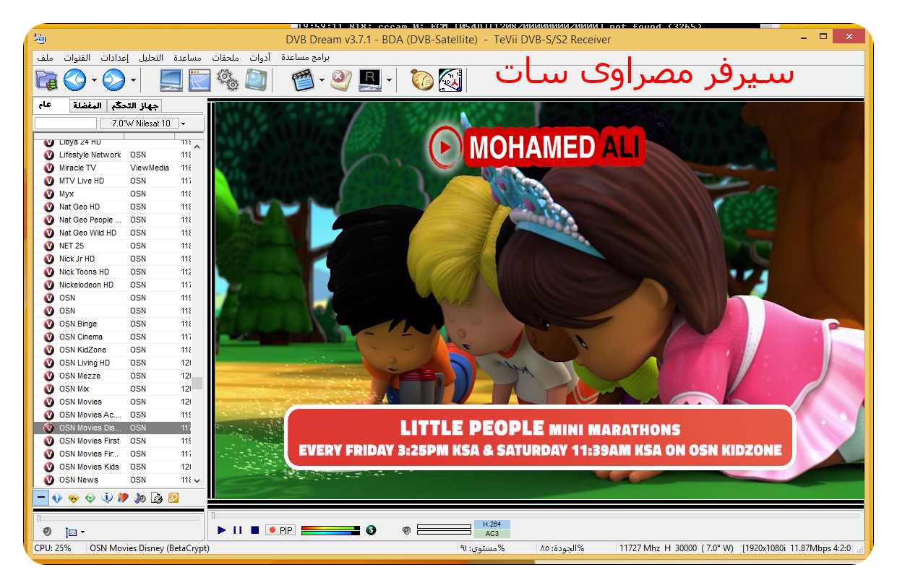Click the H.264 video codec label
Image resolution: width=897 pixels, height=588 pixels.
point(492,524)
